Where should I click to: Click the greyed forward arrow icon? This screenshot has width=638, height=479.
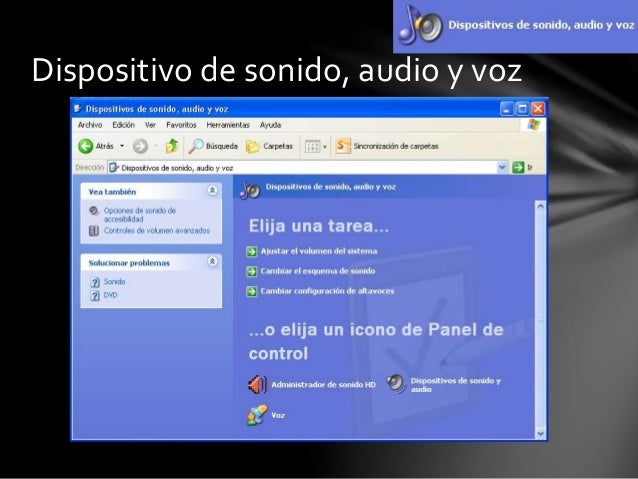tap(140, 146)
